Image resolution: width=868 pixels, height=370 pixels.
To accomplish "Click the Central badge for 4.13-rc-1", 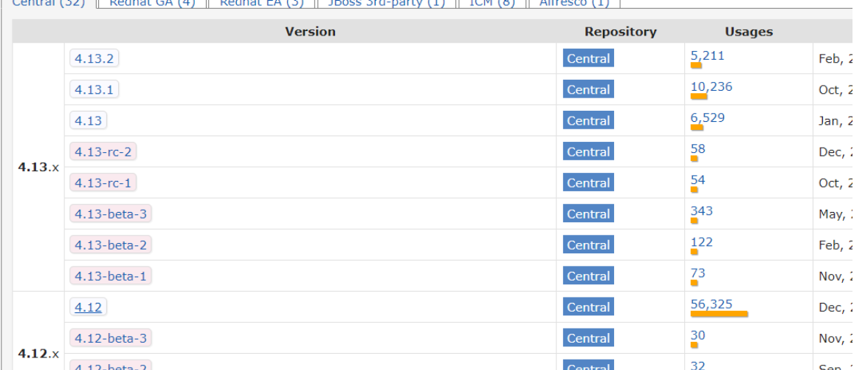I will pyautogui.click(x=588, y=183).
